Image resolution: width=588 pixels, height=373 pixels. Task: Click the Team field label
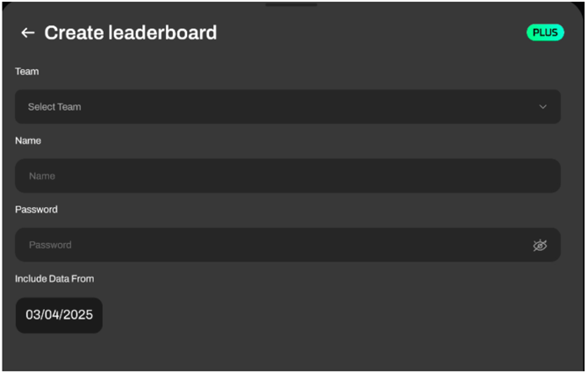coord(27,72)
